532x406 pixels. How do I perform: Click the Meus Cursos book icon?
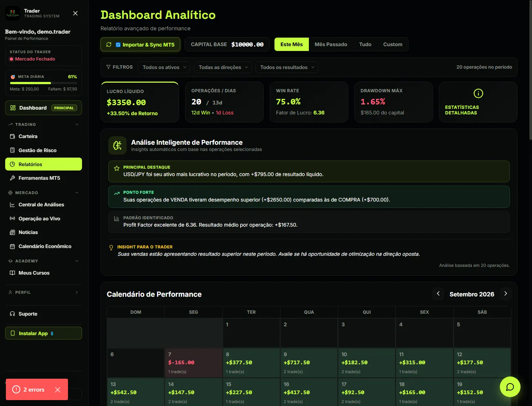12,273
